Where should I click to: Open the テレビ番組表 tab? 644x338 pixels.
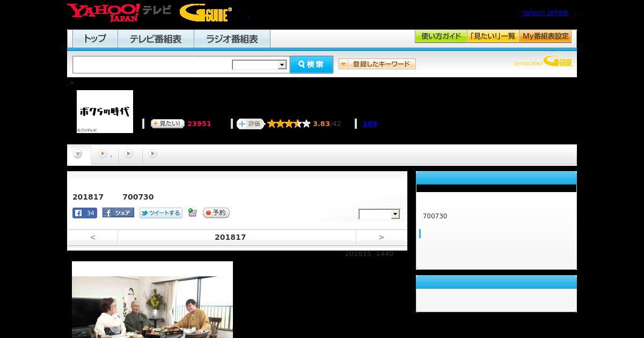[156, 39]
